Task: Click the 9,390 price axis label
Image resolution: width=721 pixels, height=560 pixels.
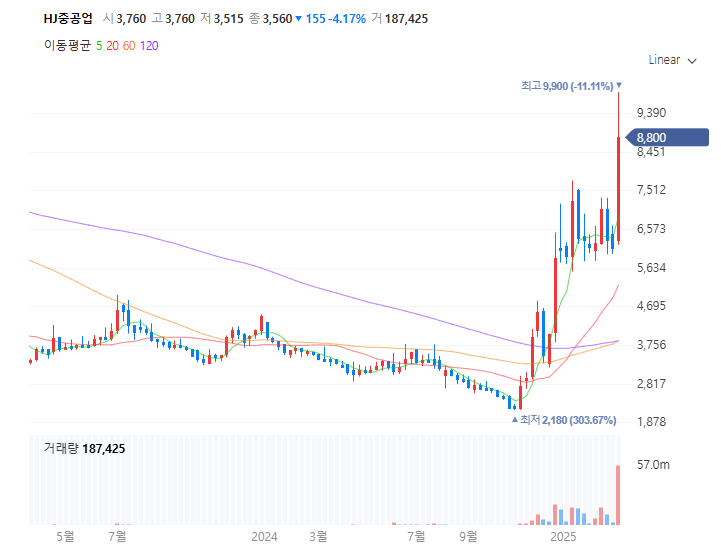Action: click(x=651, y=113)
